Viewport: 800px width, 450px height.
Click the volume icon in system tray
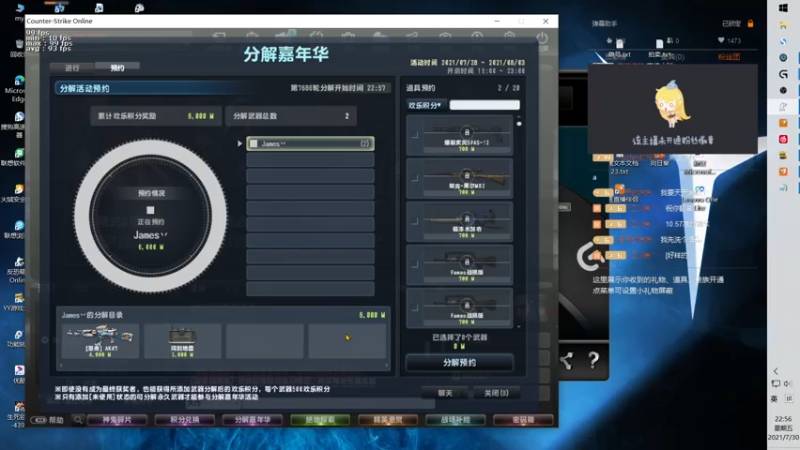coord(788,384)
